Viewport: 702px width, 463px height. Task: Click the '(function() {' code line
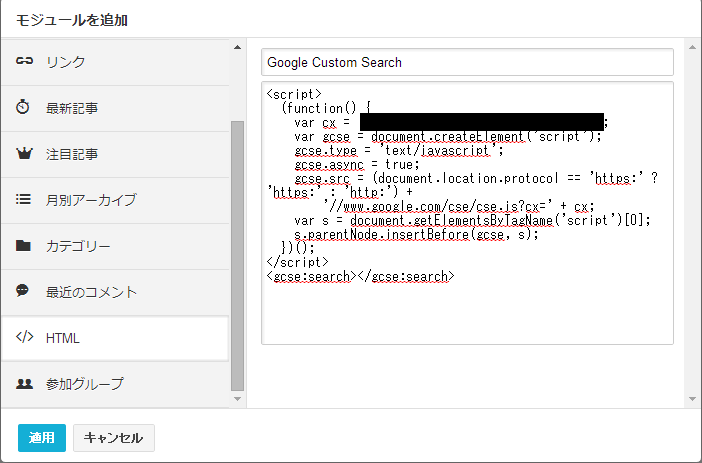(x=326, y=108)
